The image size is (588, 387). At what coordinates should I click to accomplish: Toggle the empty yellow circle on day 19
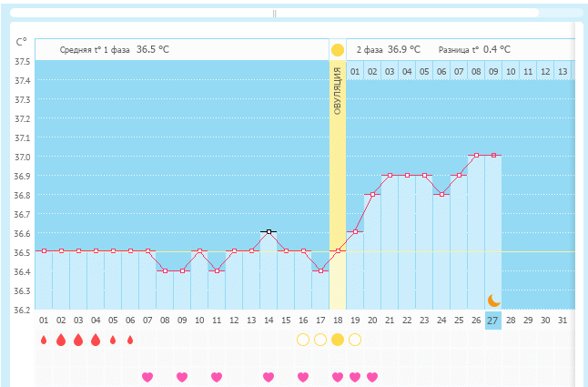(x=355, y=340)
